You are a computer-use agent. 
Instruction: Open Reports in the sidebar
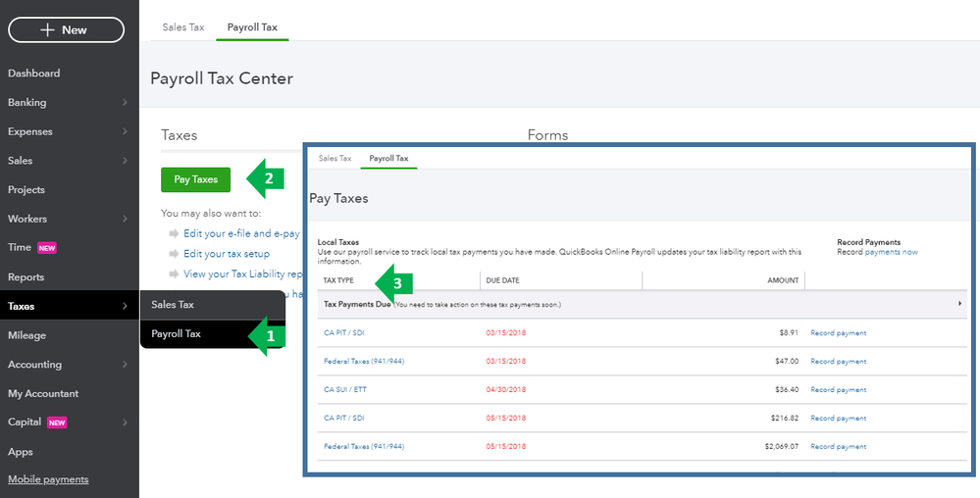tap(26, 276)
